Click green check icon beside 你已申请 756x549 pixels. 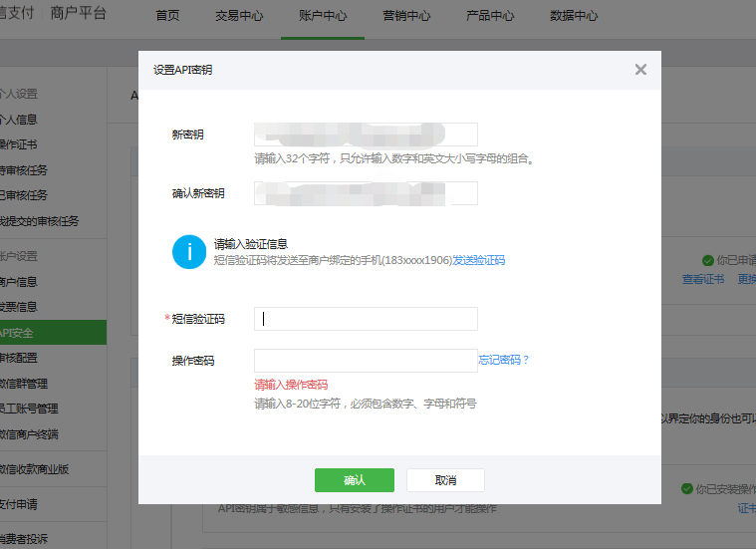pos(708,260)
